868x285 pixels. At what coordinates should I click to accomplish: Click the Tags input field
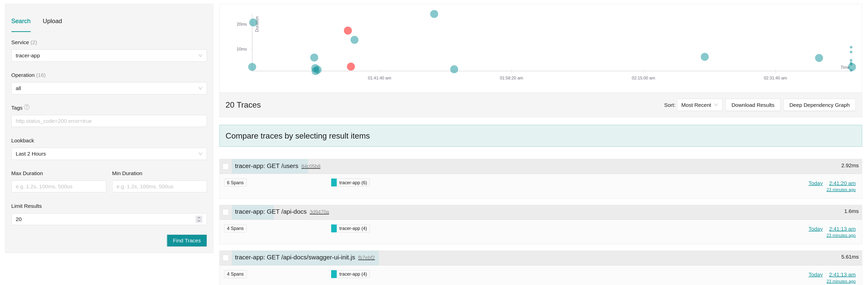[x=109, y=121]
